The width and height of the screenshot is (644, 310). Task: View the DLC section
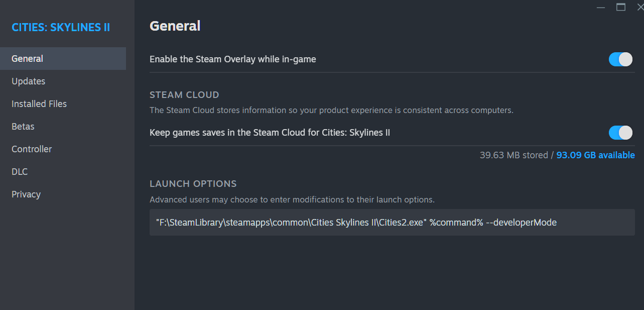(19, 171)
